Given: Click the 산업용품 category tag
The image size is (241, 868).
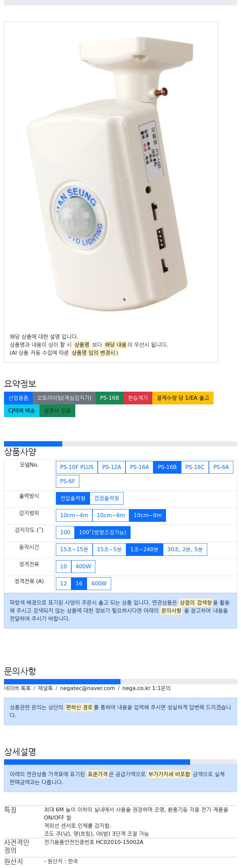Looking at the screenshot, I should click(18, 398).
